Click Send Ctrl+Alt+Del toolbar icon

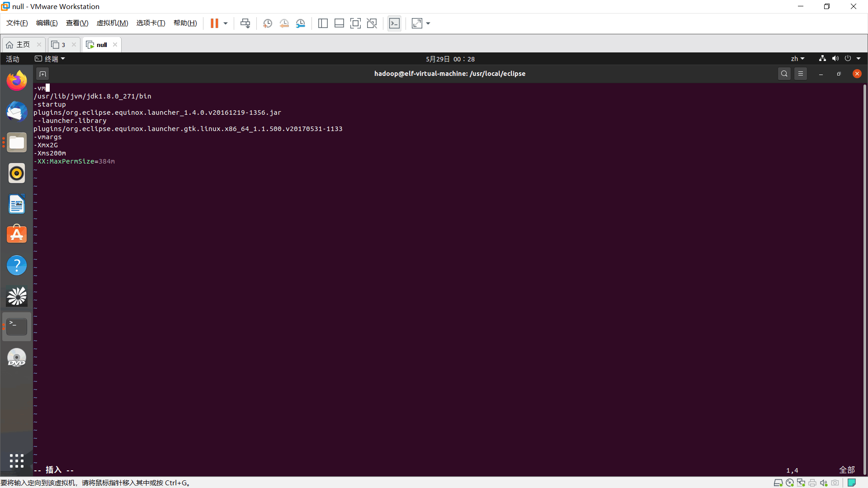click(245, 23)
